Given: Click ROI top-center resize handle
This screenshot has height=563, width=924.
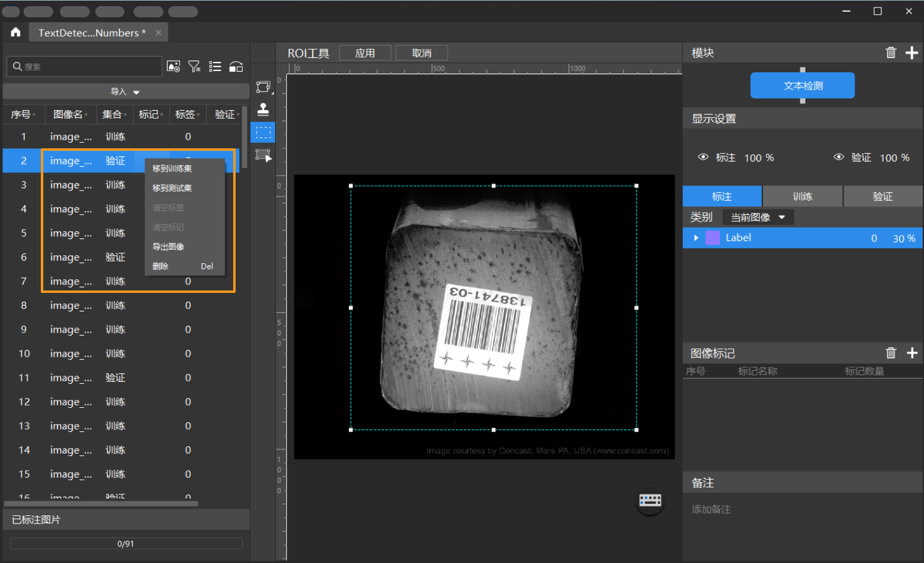Looking at the screenshot, I should click(x=494, y=185).
